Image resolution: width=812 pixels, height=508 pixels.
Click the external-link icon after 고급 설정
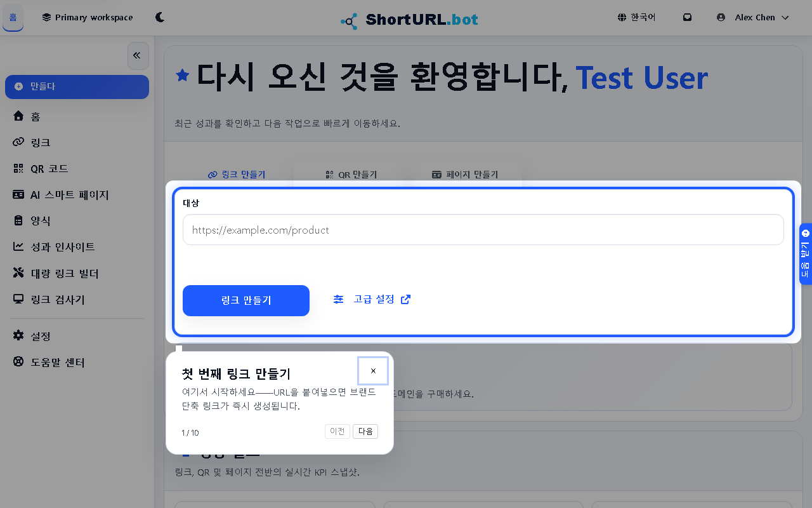[406, 299]
